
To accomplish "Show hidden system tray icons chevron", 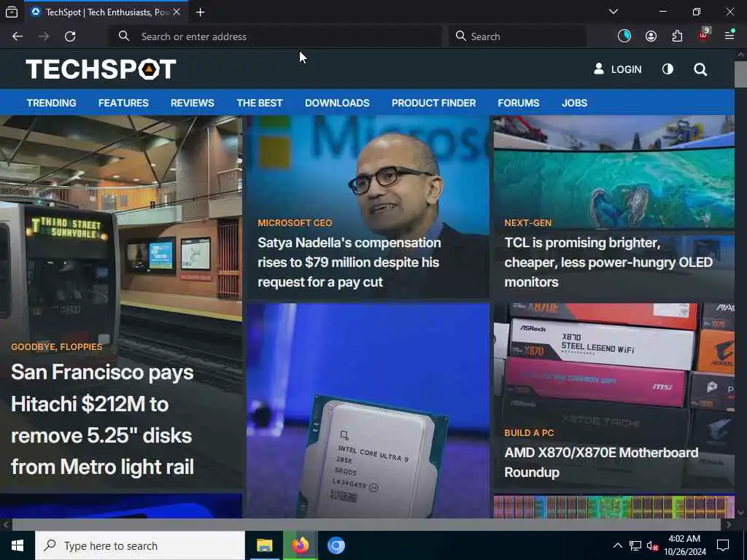I will [x=617, y=545].
